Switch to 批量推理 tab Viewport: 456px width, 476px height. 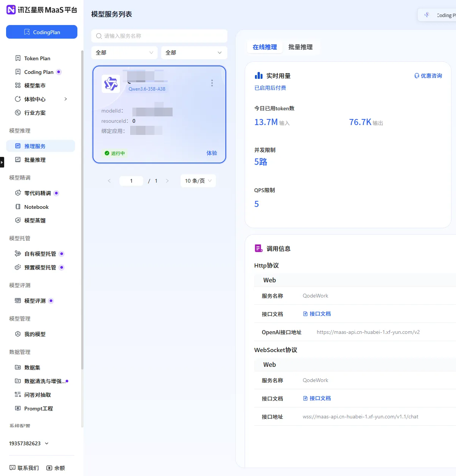300,47
